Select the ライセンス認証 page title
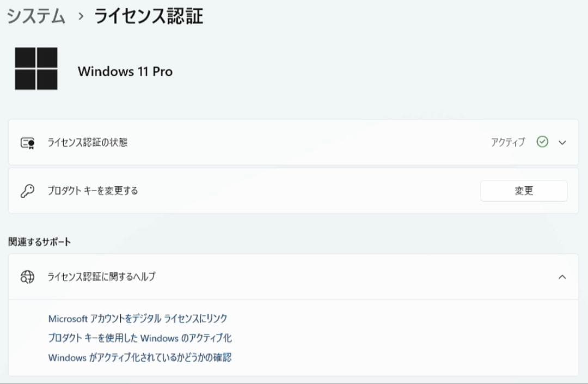Image resolution: width=588 pixels, height=384 pixels. (x=149, y=16)
